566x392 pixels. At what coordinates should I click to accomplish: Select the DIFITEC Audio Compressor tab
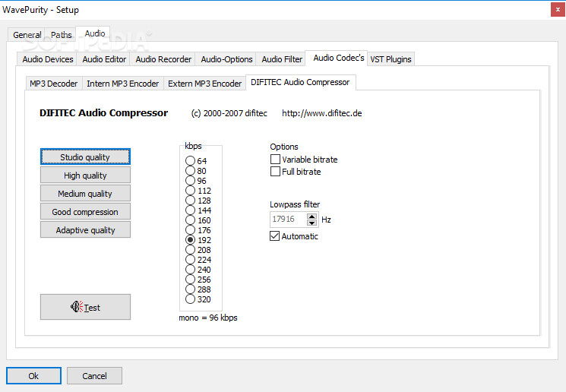tap(300, 82)
